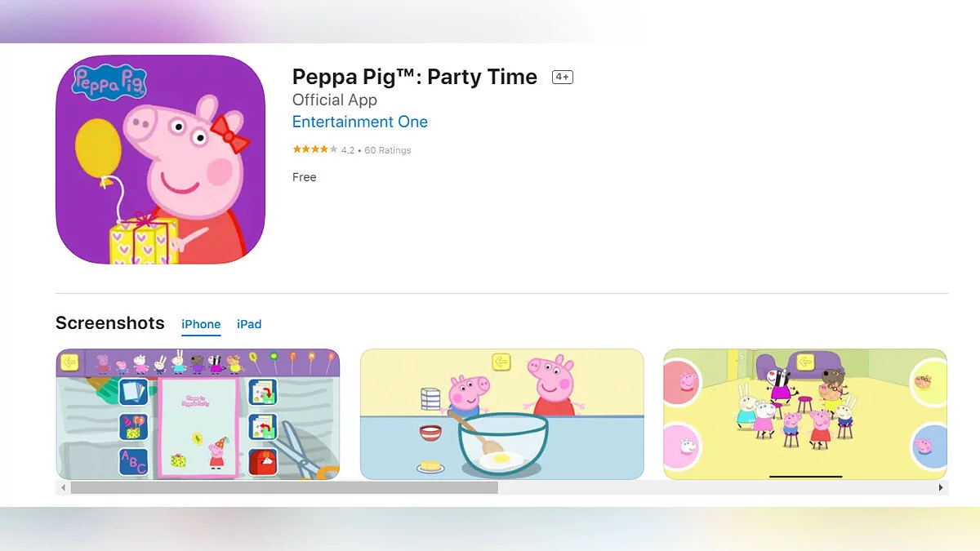Click the 4+ age rating badge

pos(563,78)
